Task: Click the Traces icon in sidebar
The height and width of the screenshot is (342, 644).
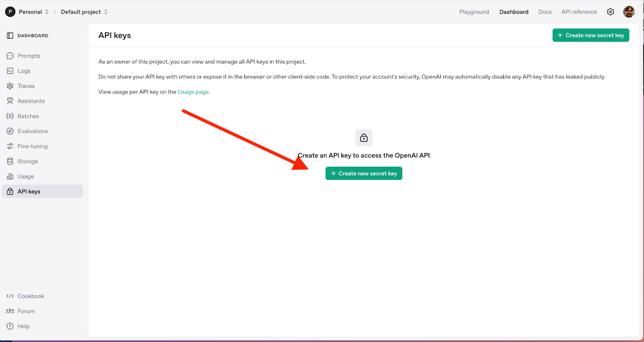Action: (x=10, y=86)
